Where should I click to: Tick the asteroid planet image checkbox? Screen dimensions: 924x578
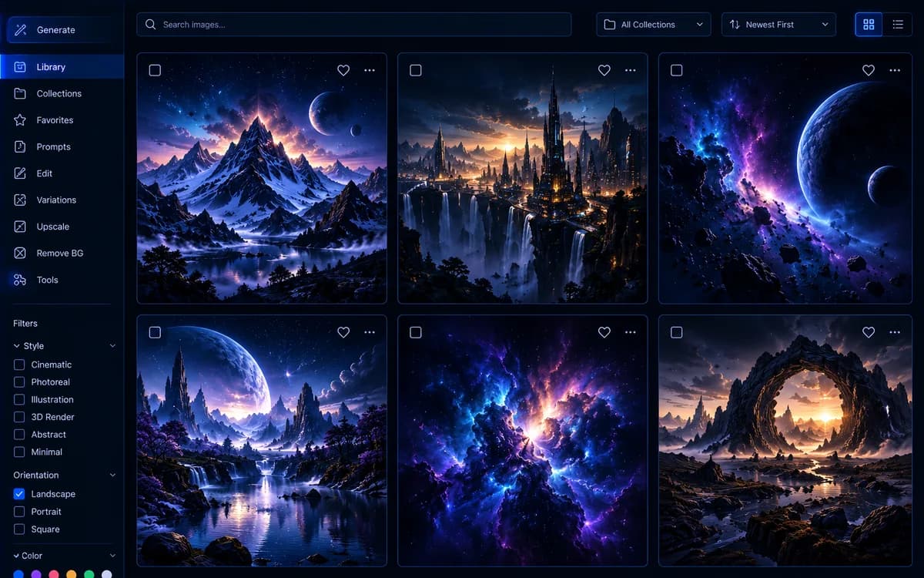tap(677, 70)
